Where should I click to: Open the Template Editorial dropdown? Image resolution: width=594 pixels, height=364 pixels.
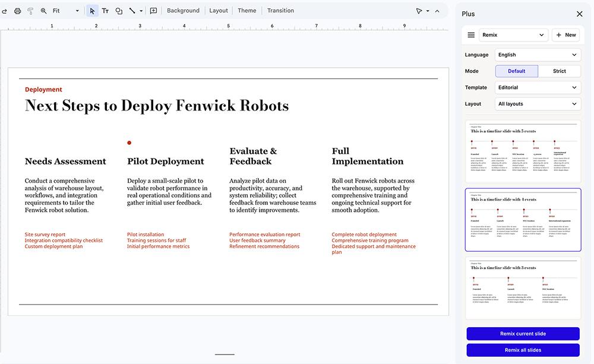[538, 87]
